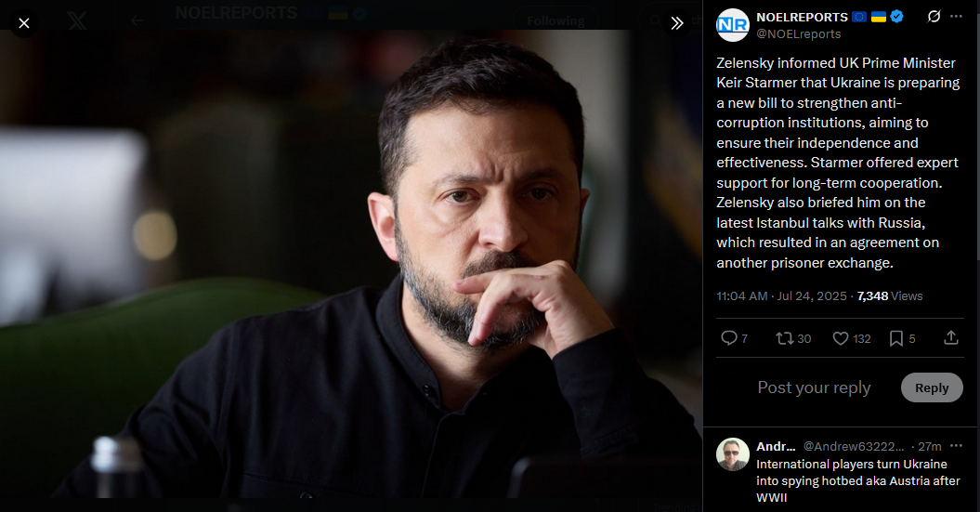
Task: Toggle the dimmed Following button
Action: click(x=555, y=20)
